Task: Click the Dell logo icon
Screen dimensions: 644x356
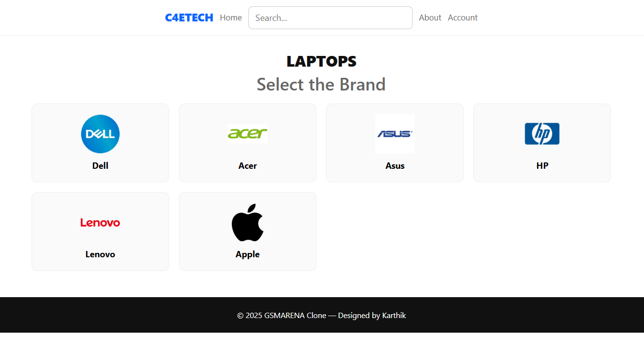Action: [x=100, y=134]
